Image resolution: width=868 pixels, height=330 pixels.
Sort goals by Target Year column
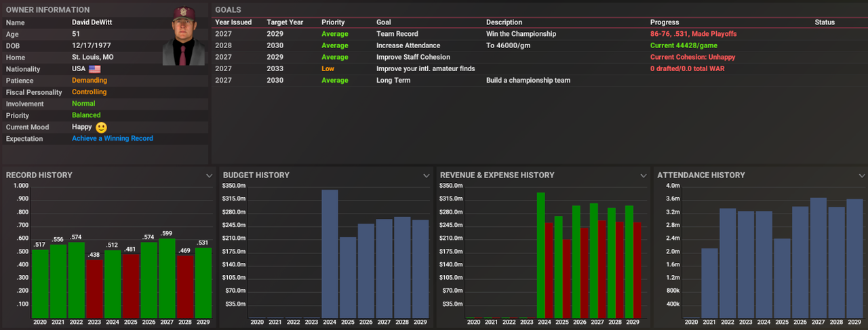285,22
